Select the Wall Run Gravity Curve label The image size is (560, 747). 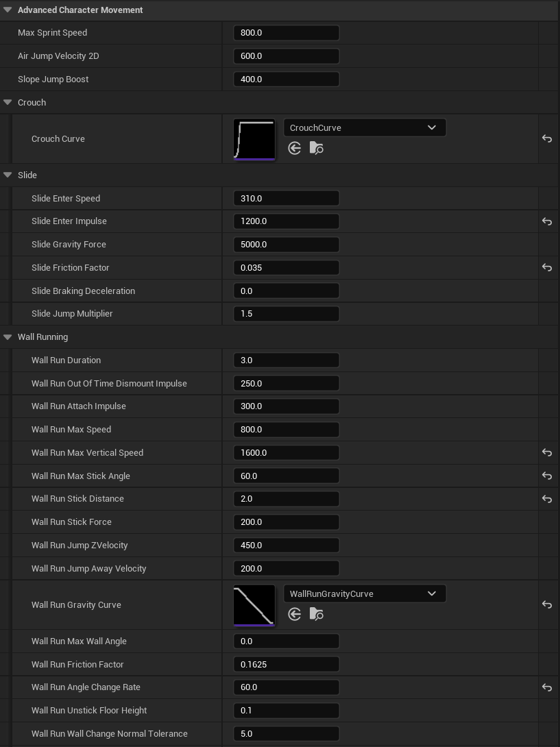pos(76,604)
